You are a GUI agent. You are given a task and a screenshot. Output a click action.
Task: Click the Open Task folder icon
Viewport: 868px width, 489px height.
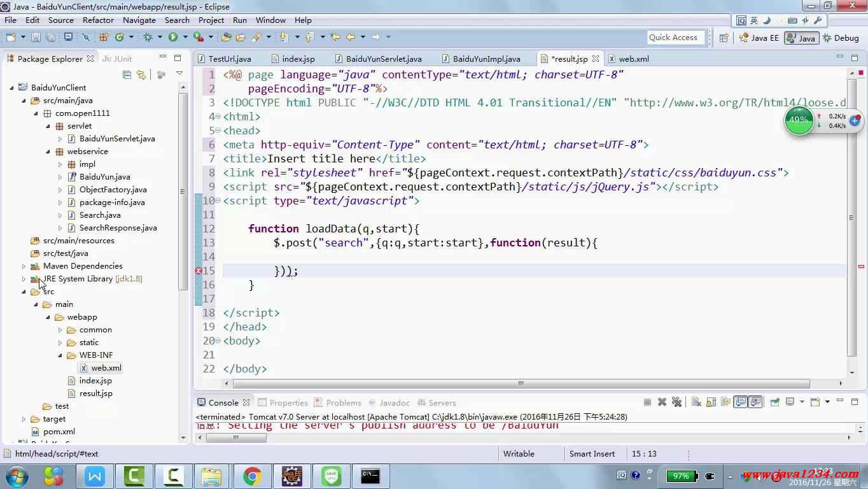tap(241, 38)
